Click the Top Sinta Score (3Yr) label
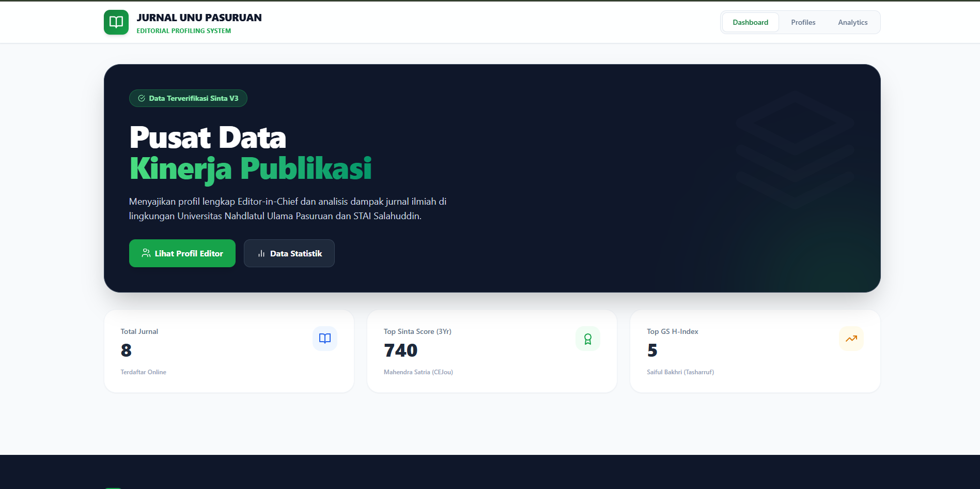Screen dimensions: 980x489 click(x=417, y=331)
